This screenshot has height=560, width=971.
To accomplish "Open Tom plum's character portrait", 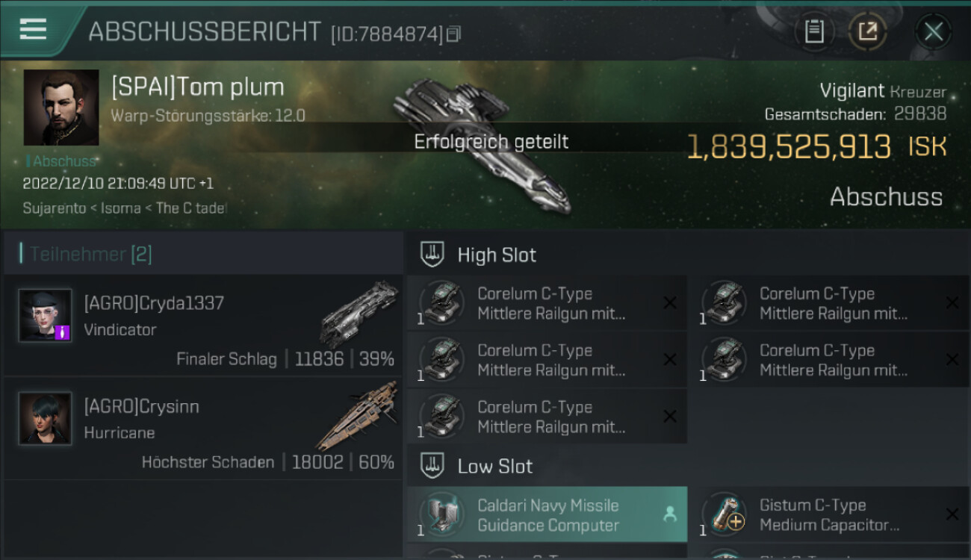I will pos(61,108).
